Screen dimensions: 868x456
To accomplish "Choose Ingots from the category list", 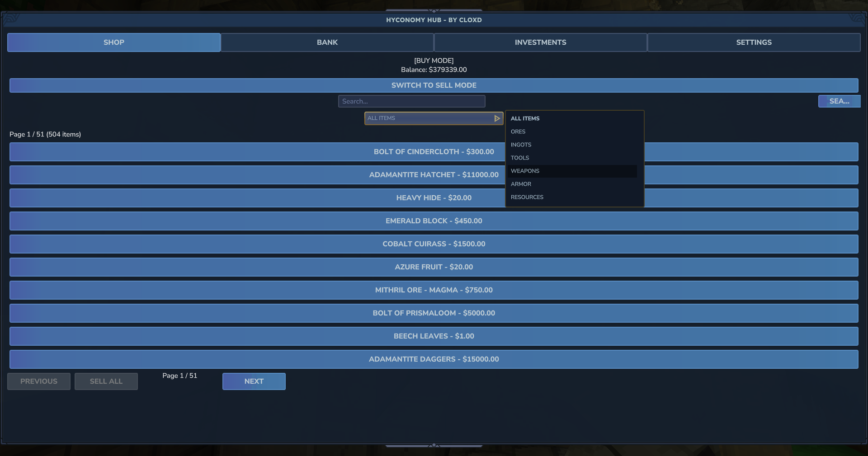I will click(x=521, y=145).
